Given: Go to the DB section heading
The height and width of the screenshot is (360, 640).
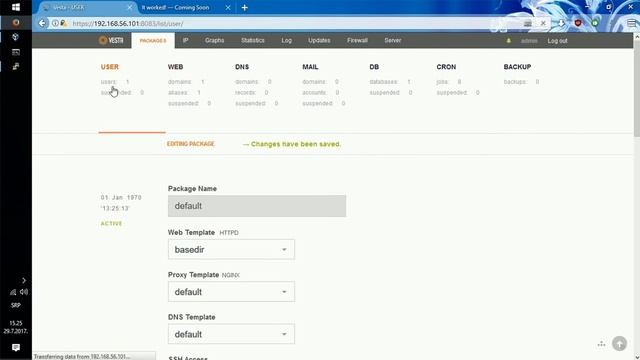Looking at the screenshot, I should [x=374, y=67].
